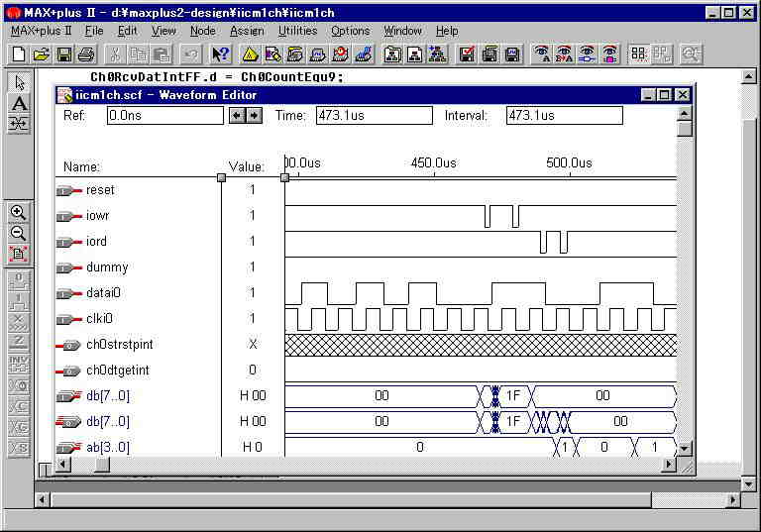Viewport: 761px width, 532px height.
Task: Open the Utilities menu
Action: pyautogui.click(x=297, y=31)
